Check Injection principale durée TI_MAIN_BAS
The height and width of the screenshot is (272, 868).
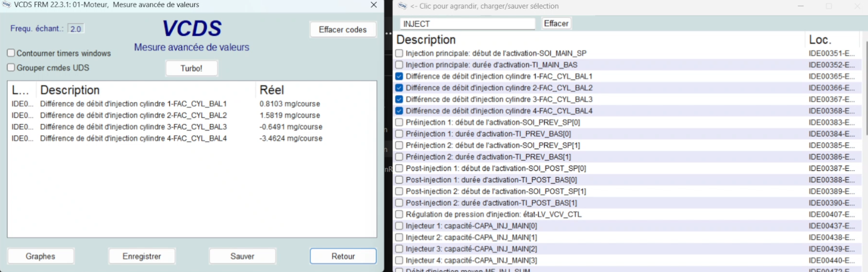[399, 65]
